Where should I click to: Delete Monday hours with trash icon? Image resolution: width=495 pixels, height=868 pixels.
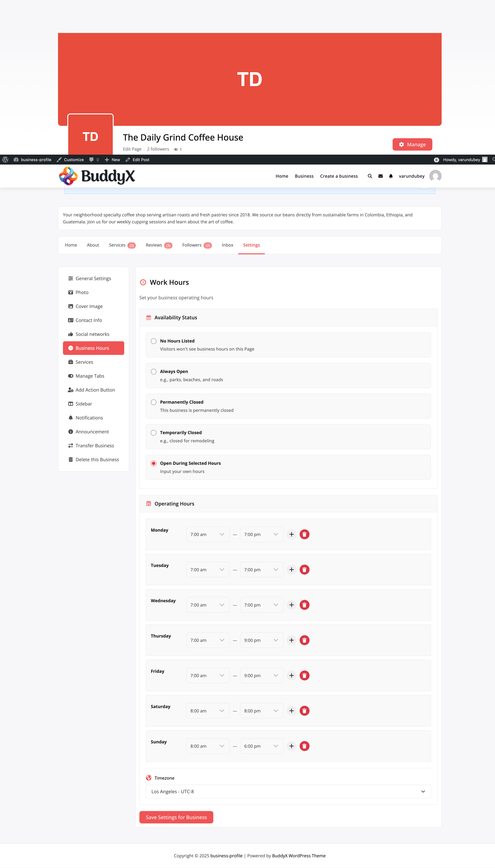304,534
